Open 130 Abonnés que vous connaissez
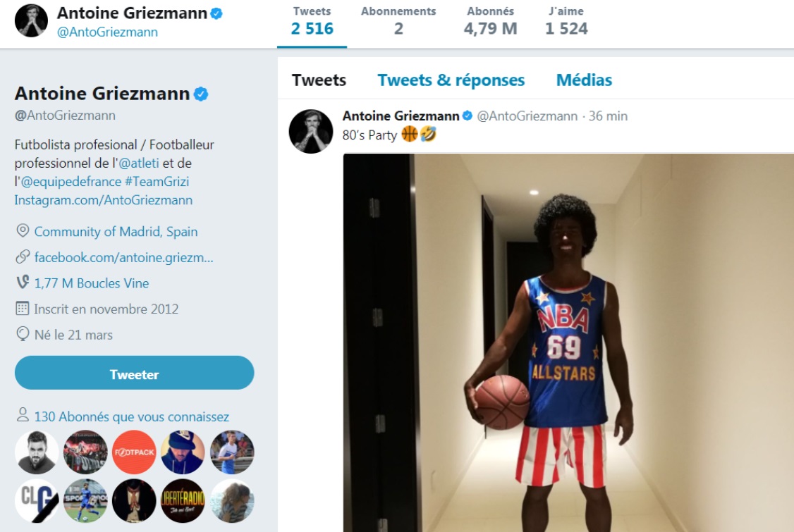794x532 pixels. click(x=131, y=416)
